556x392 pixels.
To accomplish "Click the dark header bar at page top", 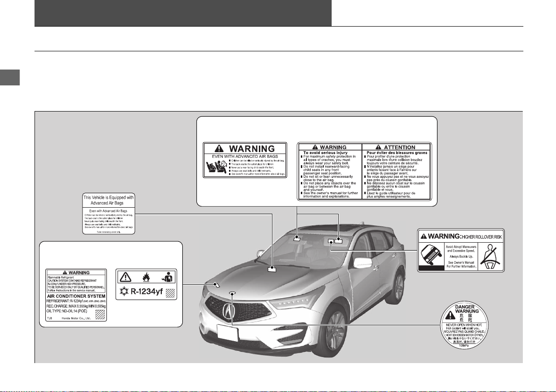I will point(183,13).
